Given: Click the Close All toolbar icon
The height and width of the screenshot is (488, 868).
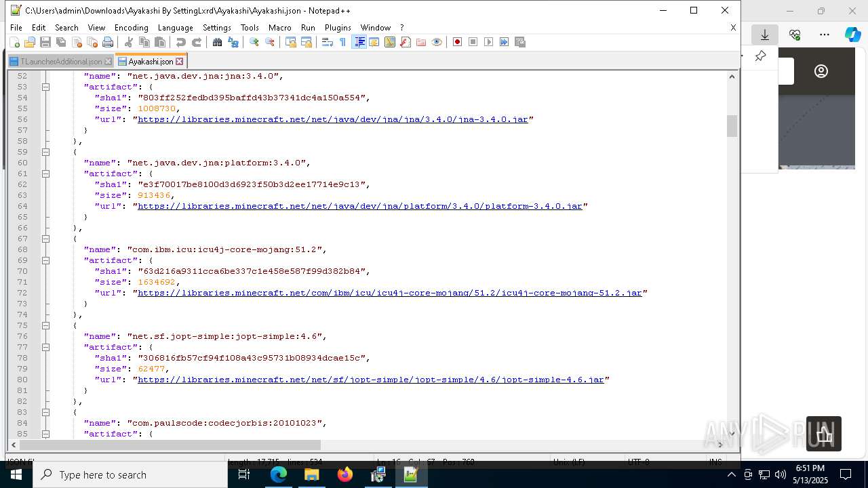Looking at the screenshot, I should pyautogui.click(x=92, y=42).
